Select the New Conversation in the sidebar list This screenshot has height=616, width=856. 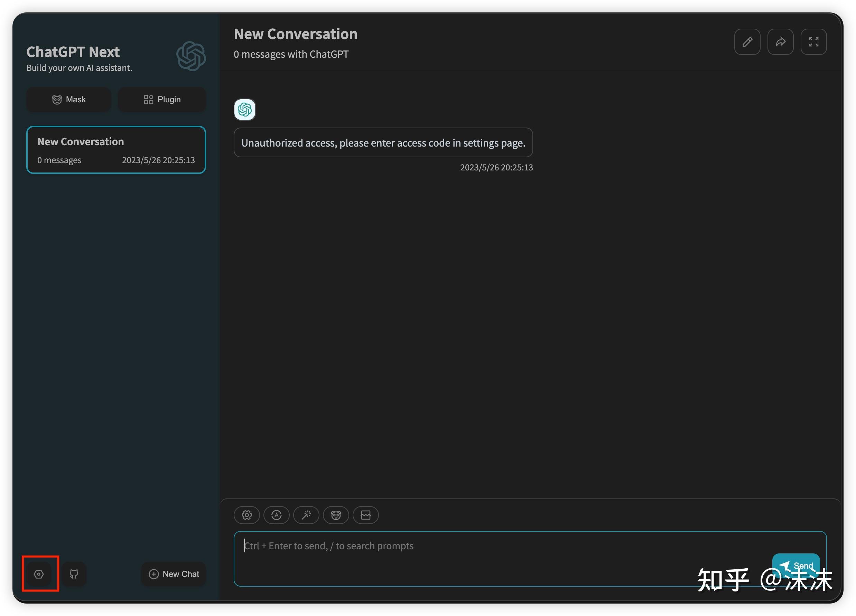click(116, 150)
